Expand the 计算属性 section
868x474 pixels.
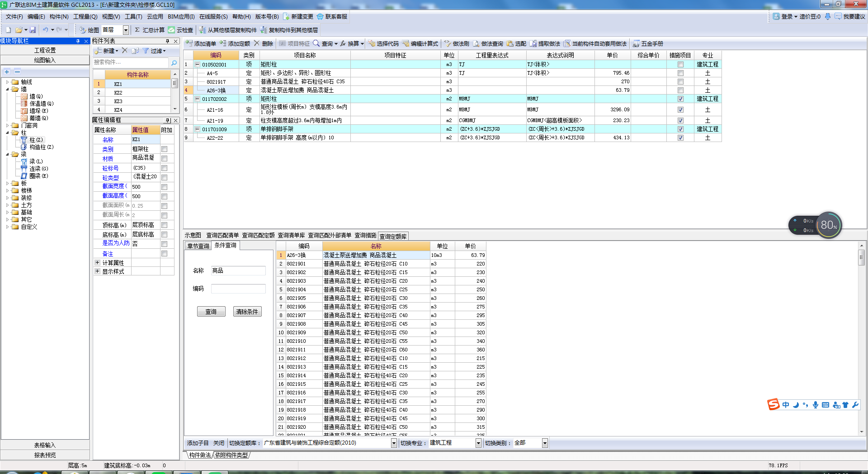[97, 262]
